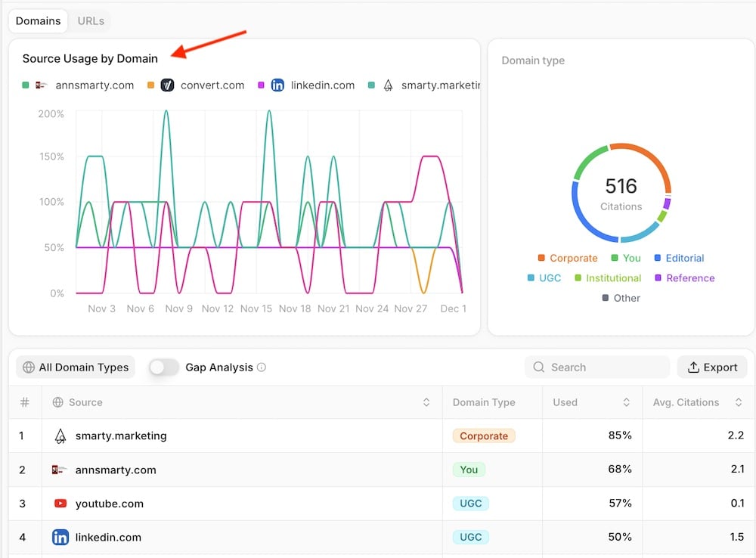Switch to the URLs tab
756x558 pixels.
pyautogui.click(x=91, y=21)
